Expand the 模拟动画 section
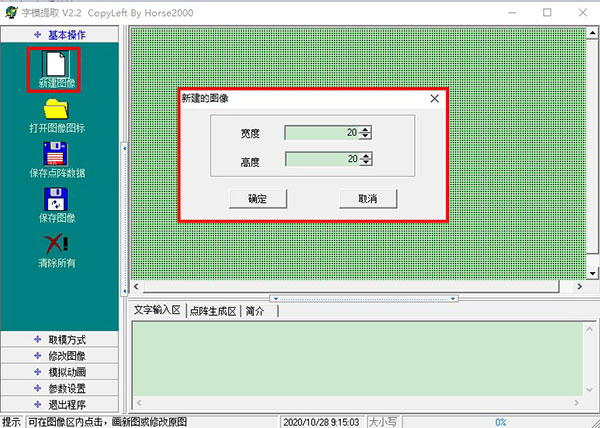This screenshot has height=428, width=600. 60,372
